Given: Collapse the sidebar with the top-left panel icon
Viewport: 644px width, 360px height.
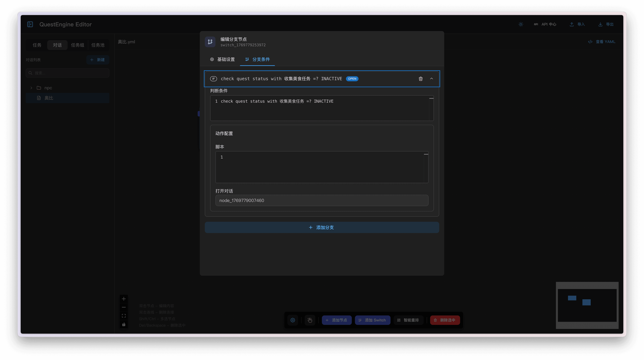Looking at the screenshot, I should [x=30, y=24].
